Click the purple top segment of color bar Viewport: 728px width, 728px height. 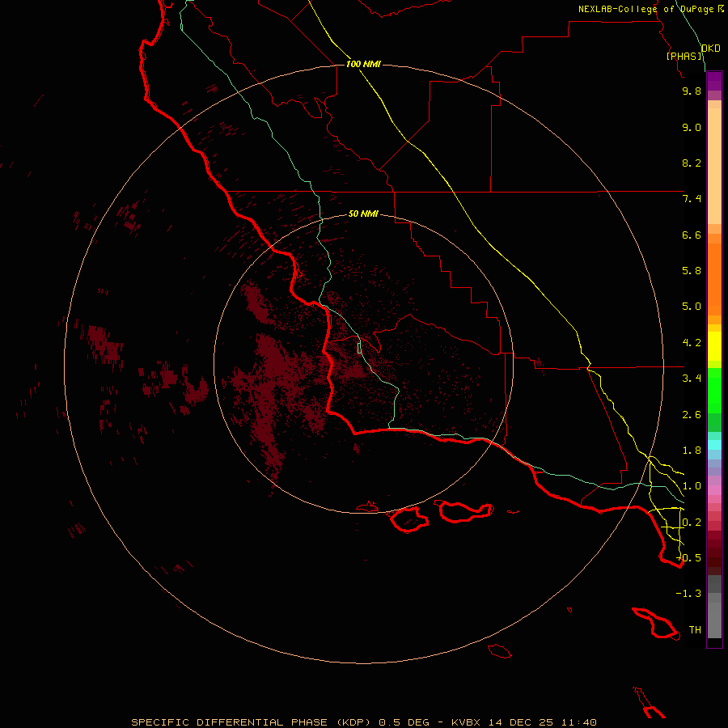click(714, 81)
